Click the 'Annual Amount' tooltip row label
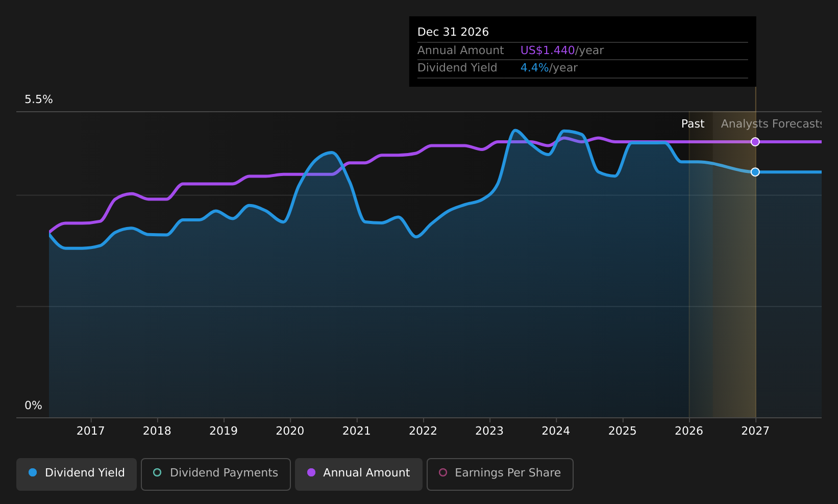Image resolution: width=838 pixels, height=504 pixels. pyautogui.click(x=460, y=51)
